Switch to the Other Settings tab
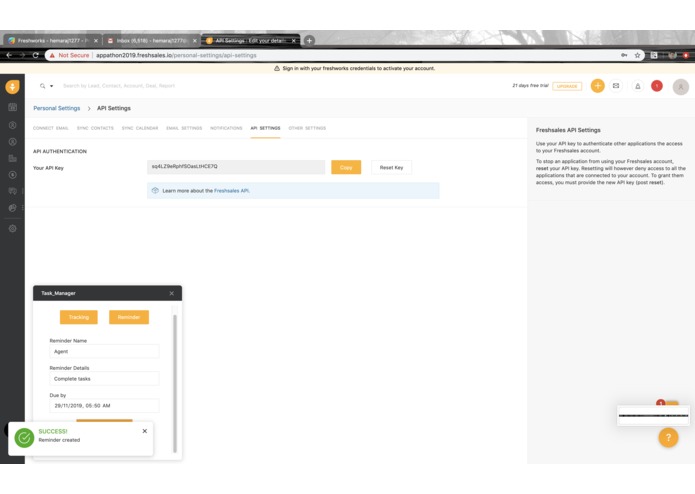Viewport: 695px width, 494px height. pyautogui.click(x=307, y=128)
